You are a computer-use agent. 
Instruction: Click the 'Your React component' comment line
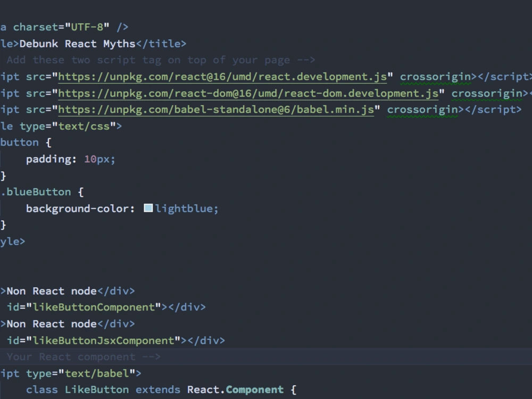266,356
